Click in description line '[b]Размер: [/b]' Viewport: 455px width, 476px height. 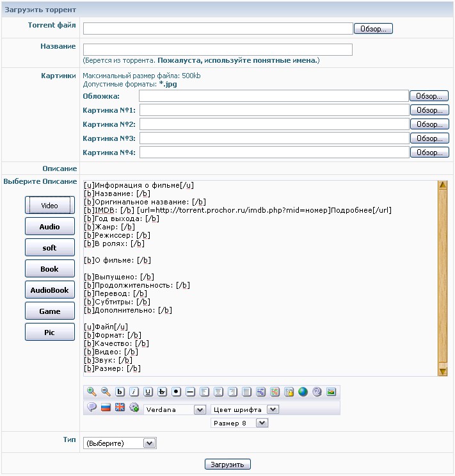(x=112, y=368)
